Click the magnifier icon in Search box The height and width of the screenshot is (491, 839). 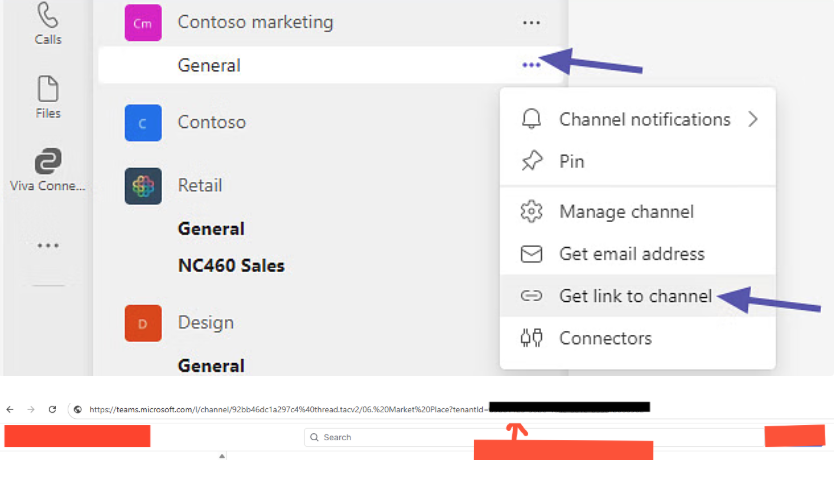[x=314, y=437]
